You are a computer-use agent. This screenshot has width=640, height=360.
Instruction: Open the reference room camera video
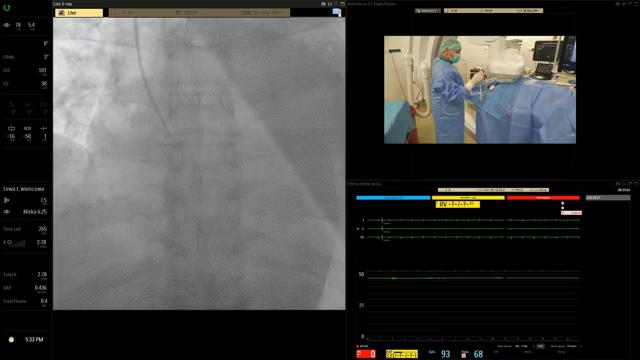point(480,90)
